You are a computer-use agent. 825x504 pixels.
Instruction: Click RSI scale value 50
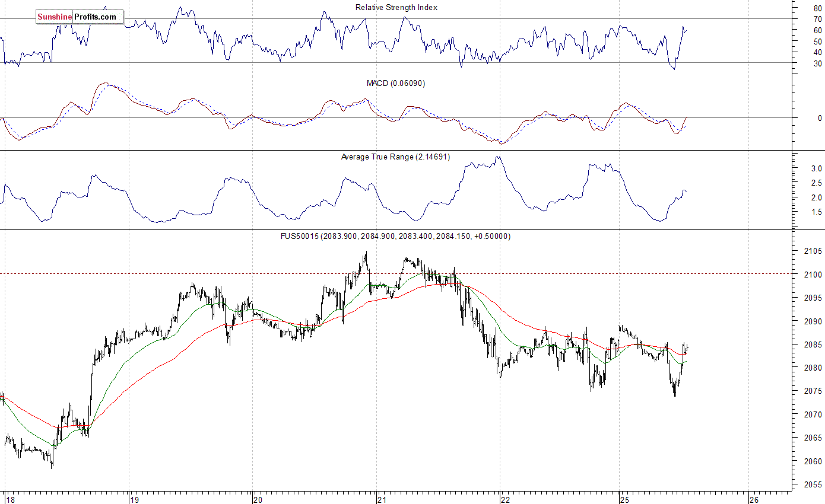pos(818,42)
